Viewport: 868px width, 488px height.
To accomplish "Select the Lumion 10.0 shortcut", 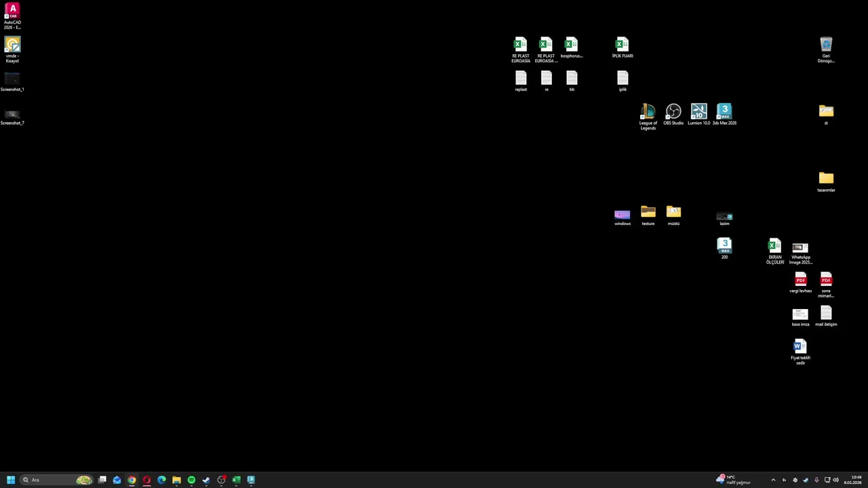I will coord(699,115).
